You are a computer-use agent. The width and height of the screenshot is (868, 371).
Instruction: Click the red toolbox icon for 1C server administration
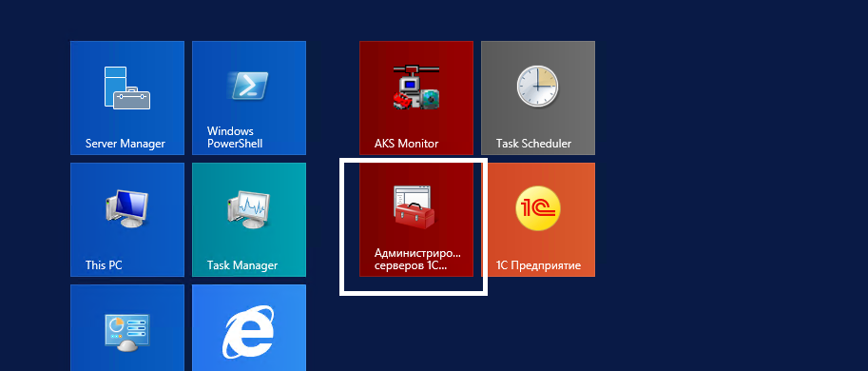click(415, 207)
